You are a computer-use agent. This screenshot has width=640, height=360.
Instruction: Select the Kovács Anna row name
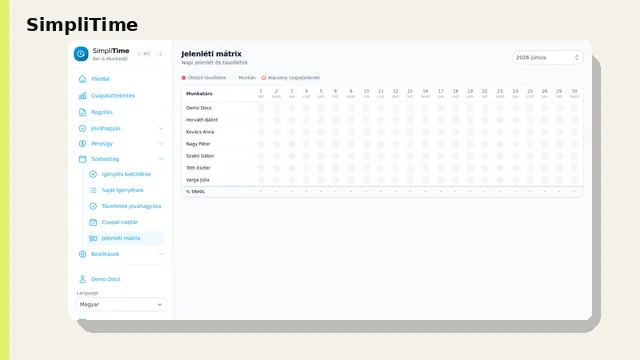click(200, 132)
